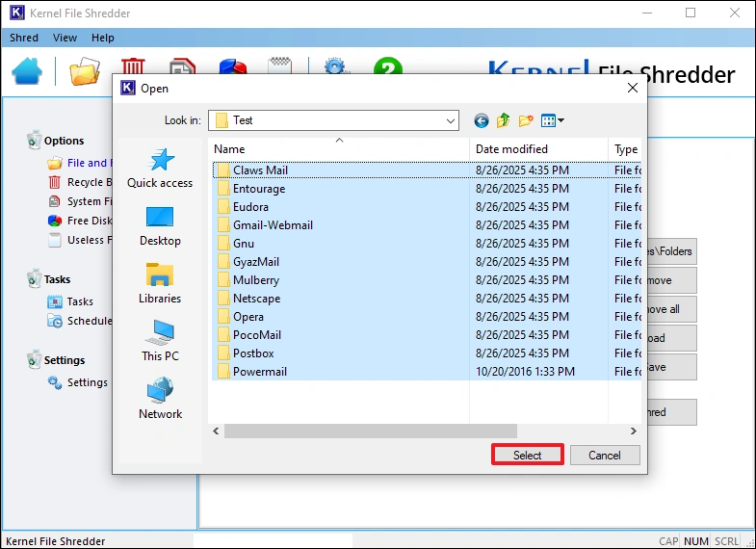Open Quick access in the places bar
This screenshot has width=756, height=549.
[160, 169]
